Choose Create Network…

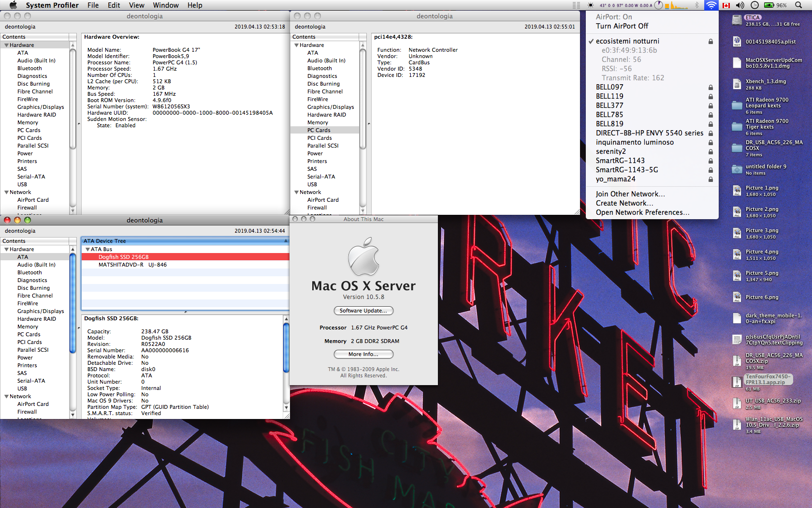(652, 203)
